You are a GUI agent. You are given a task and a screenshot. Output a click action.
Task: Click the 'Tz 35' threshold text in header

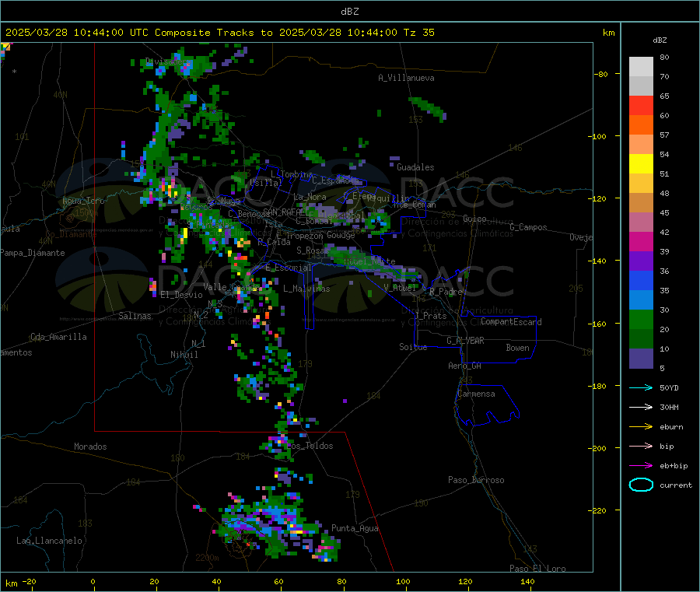[x=418, y=33]
